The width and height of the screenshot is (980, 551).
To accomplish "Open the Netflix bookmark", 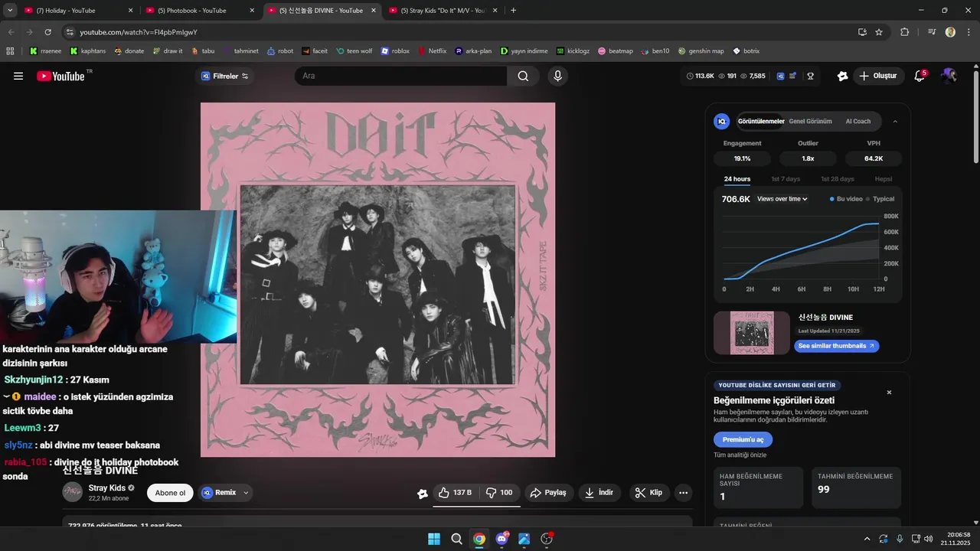I will tap(432, 51).
